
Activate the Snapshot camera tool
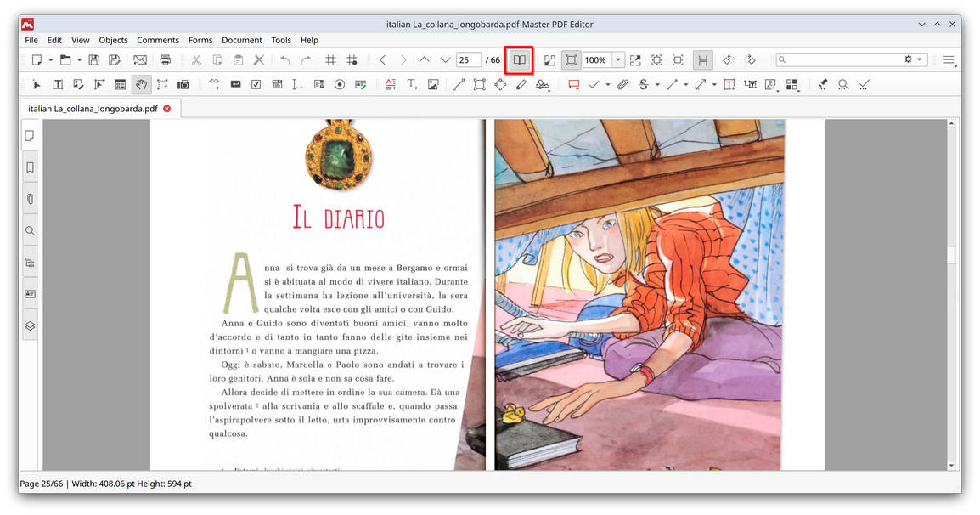(183, 84)
